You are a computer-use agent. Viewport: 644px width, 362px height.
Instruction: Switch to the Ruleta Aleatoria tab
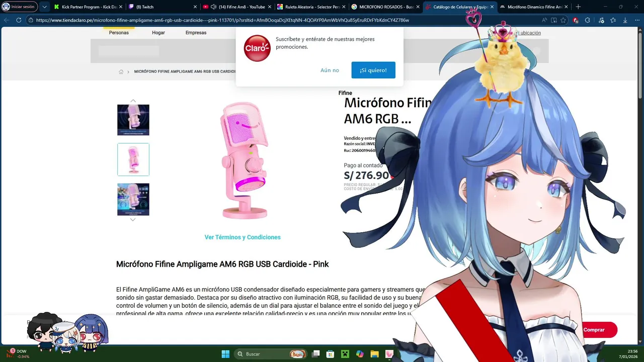[x=312, y=7]
